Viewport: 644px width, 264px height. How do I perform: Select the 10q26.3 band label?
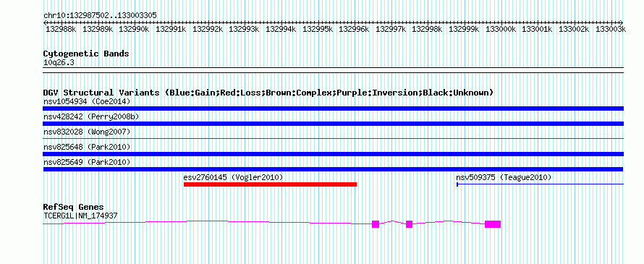pos(59,63)
